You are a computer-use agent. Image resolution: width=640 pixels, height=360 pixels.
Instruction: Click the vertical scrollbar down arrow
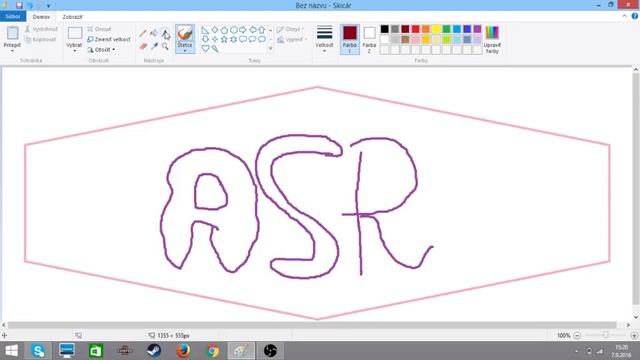636,317
